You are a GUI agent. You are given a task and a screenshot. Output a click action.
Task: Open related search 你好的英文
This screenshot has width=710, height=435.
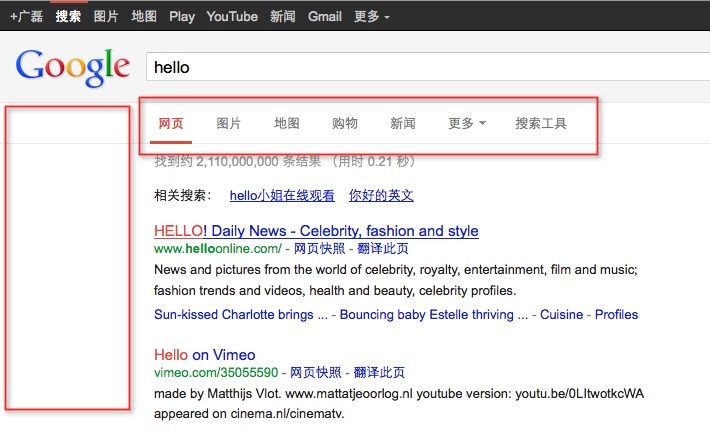(381, 196)
